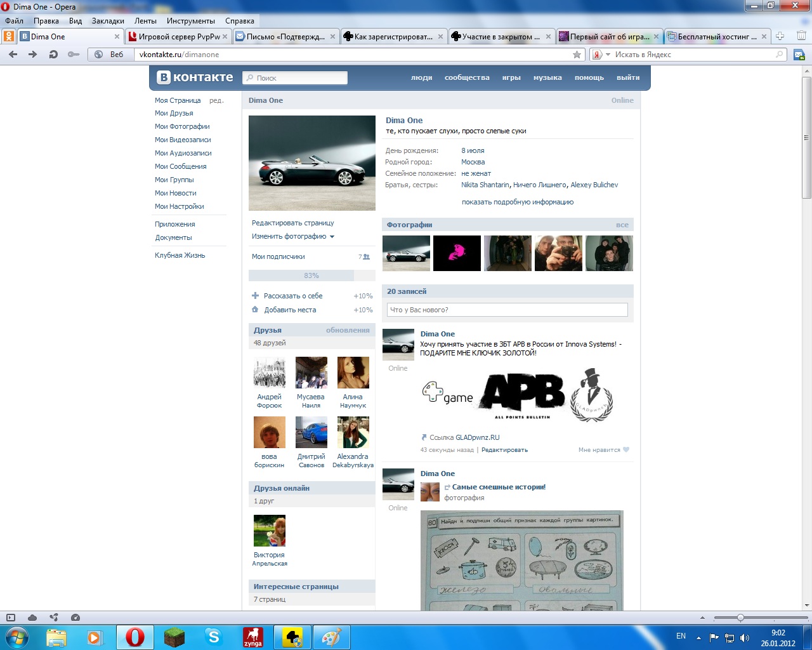
Task: Open the Закладки menu
Action: click(x=108, y=21)
